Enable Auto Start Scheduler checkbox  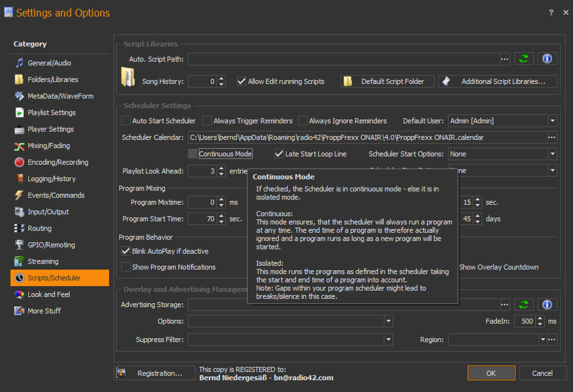126,121
